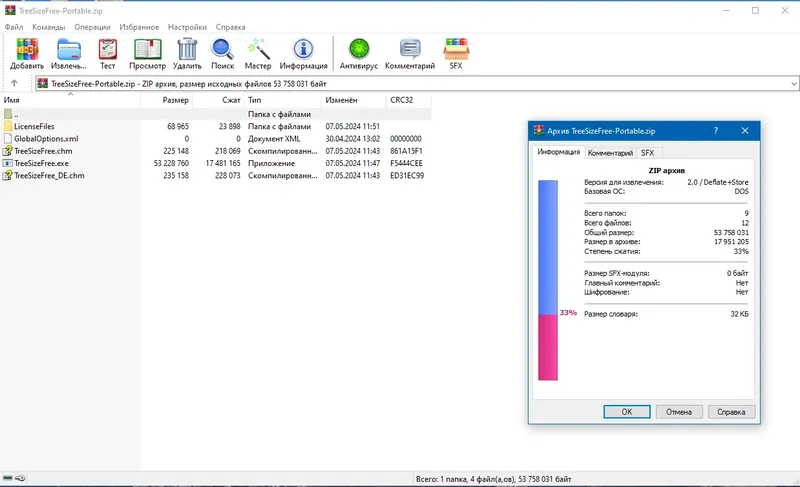Go up one level with arrow button

tap(14, 83)
